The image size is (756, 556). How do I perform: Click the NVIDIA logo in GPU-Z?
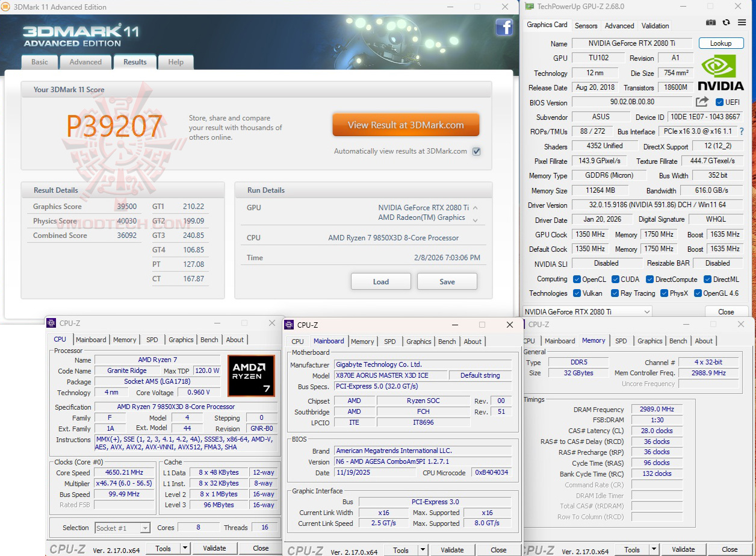(720, 73)
